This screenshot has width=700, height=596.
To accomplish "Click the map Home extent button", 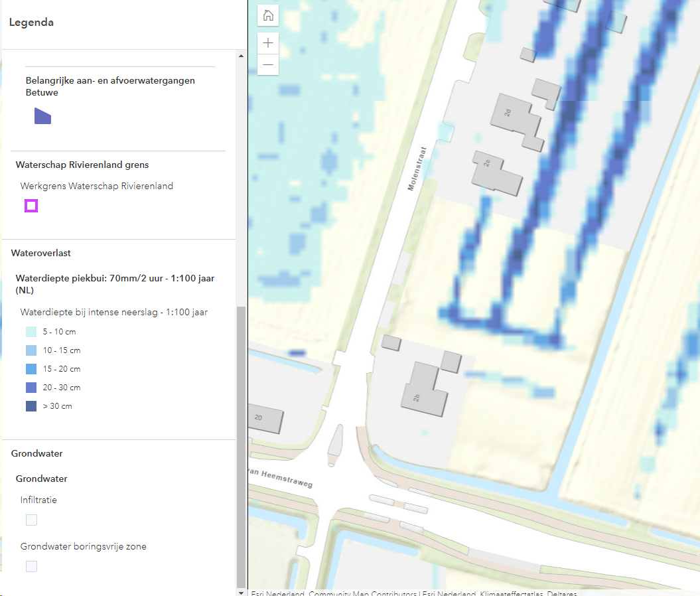I will click(268, 16).
